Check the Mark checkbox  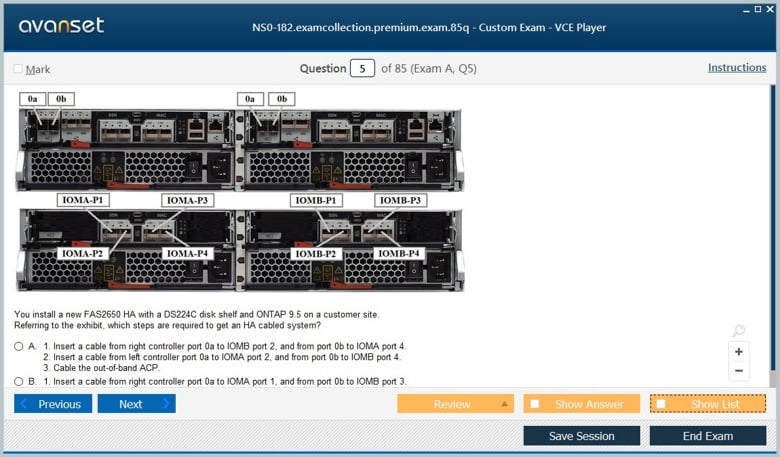tap(18, 69)
